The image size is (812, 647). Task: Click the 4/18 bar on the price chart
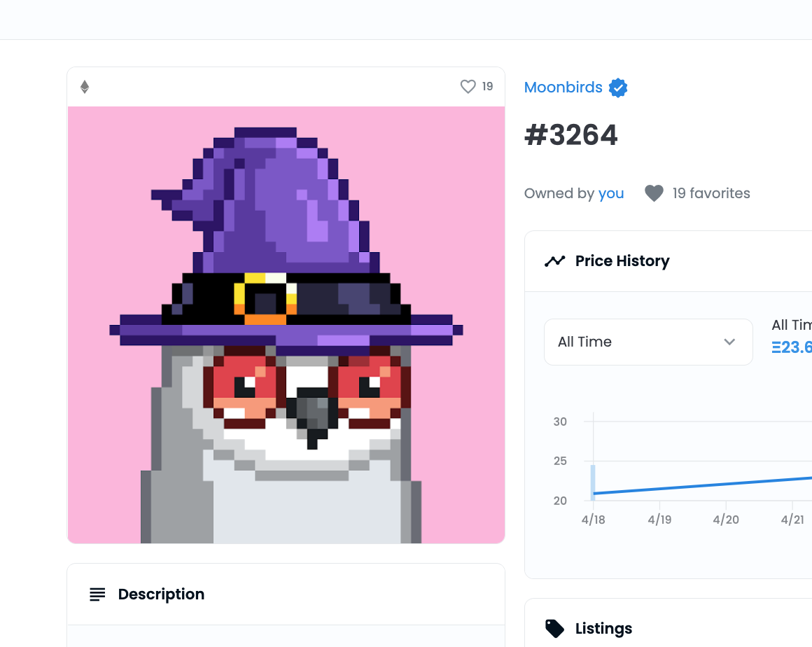tap(593, 482)
